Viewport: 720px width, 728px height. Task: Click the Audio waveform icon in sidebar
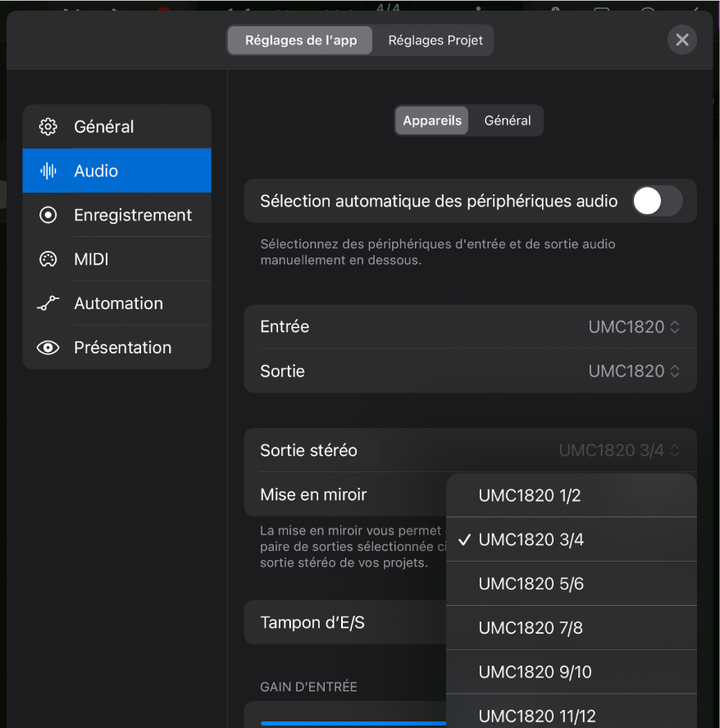click(48, 171)
